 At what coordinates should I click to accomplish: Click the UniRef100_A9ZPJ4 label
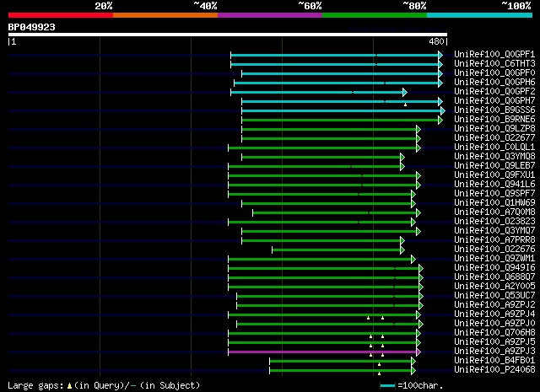tap(494, 314)
